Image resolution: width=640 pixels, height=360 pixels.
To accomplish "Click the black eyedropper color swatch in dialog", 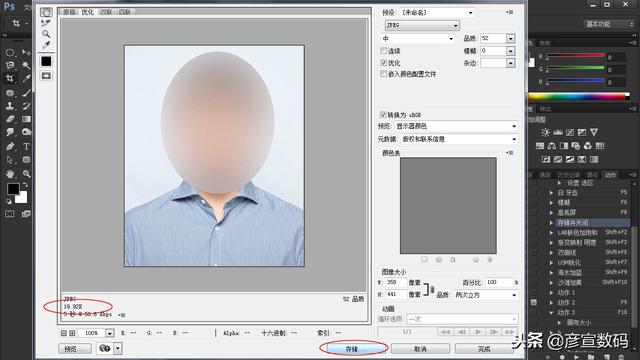I will 46,61.
